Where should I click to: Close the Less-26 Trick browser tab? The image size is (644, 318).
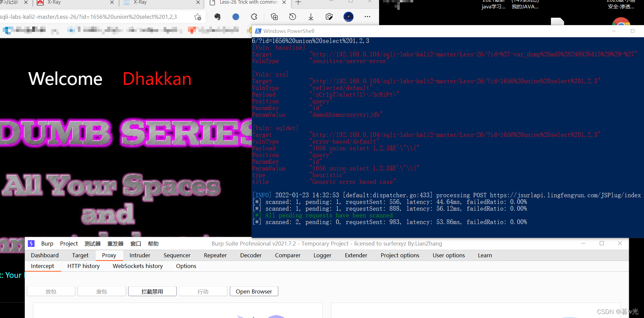pyautogui.click(x=284, y=2)
